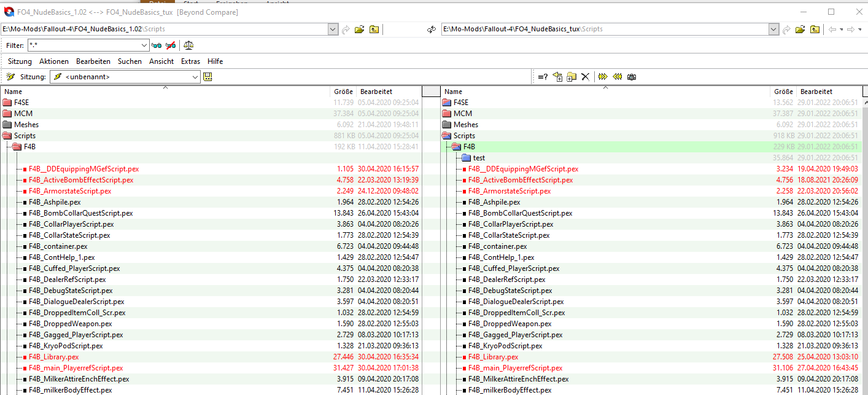Open the comparison rules scales icon

point(188,45)
